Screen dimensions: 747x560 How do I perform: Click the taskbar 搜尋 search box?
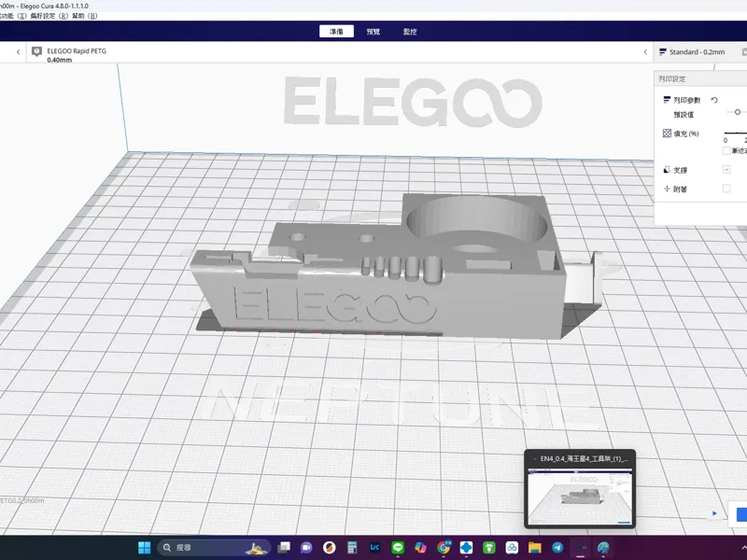point(215,548)
